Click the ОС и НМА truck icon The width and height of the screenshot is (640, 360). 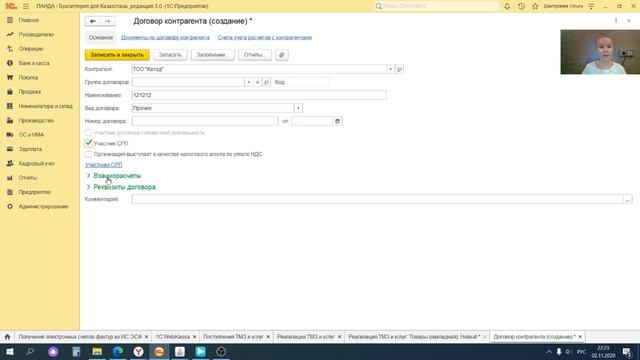click(10, 135)
